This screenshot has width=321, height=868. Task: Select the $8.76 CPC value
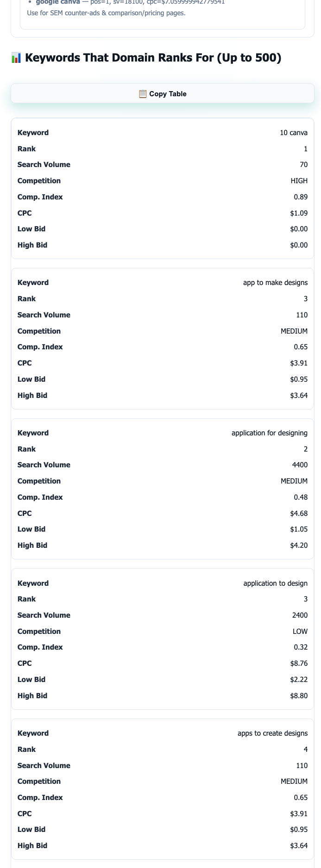coord(299,663)
